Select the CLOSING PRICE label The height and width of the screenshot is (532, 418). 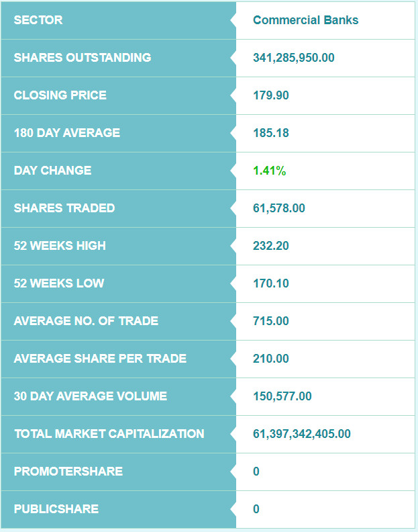click(60, 95)
